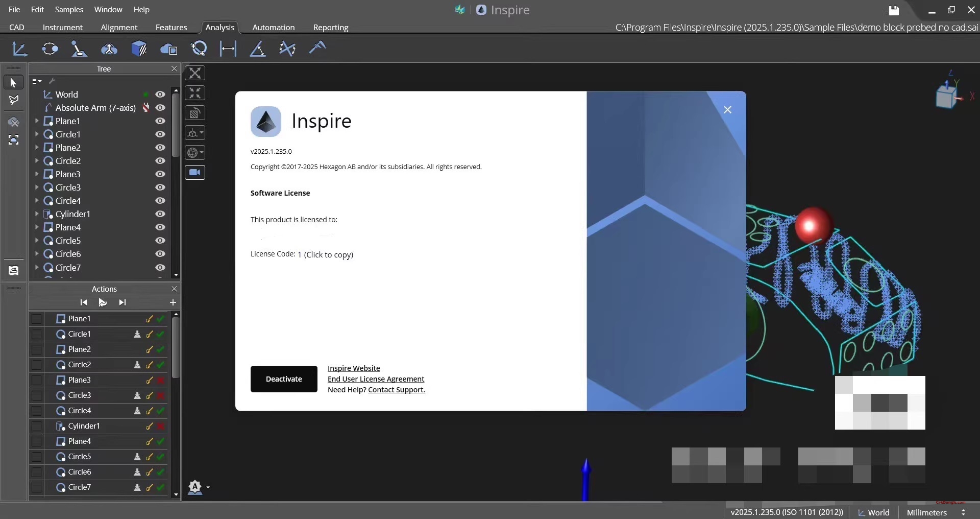Open the globe view dropdown in viewport

pos(195,152)
